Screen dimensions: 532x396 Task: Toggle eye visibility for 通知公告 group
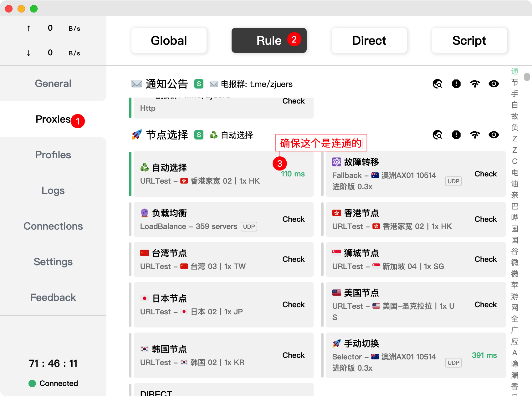[x=494, y=84]
